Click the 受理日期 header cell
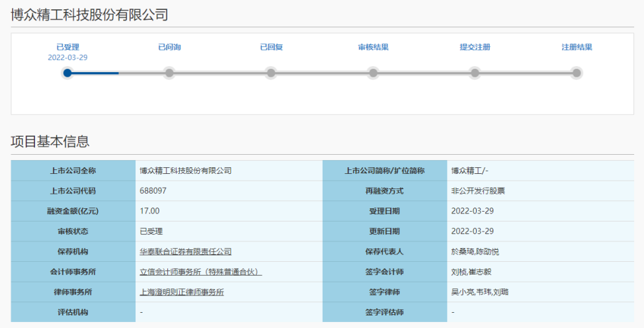 point(385,211)
